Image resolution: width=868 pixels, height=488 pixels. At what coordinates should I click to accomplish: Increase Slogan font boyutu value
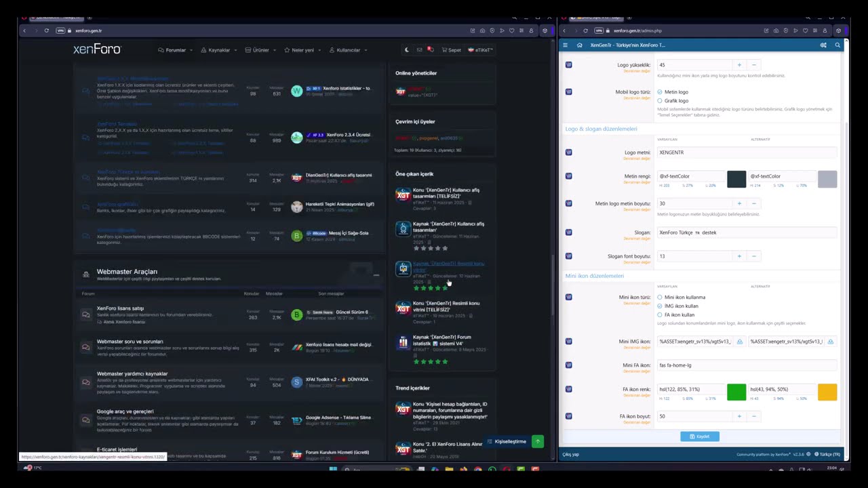739,256
